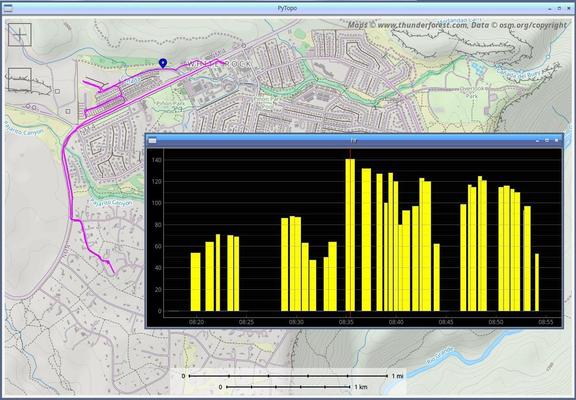This screenshot has height=400, width=576.
Task: Click the 08:45 time axis label
Action: click(x=446, y=322)
